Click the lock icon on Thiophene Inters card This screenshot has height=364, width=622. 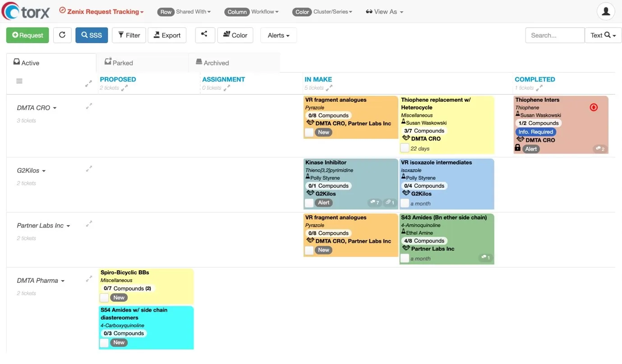tap(517, 148)
